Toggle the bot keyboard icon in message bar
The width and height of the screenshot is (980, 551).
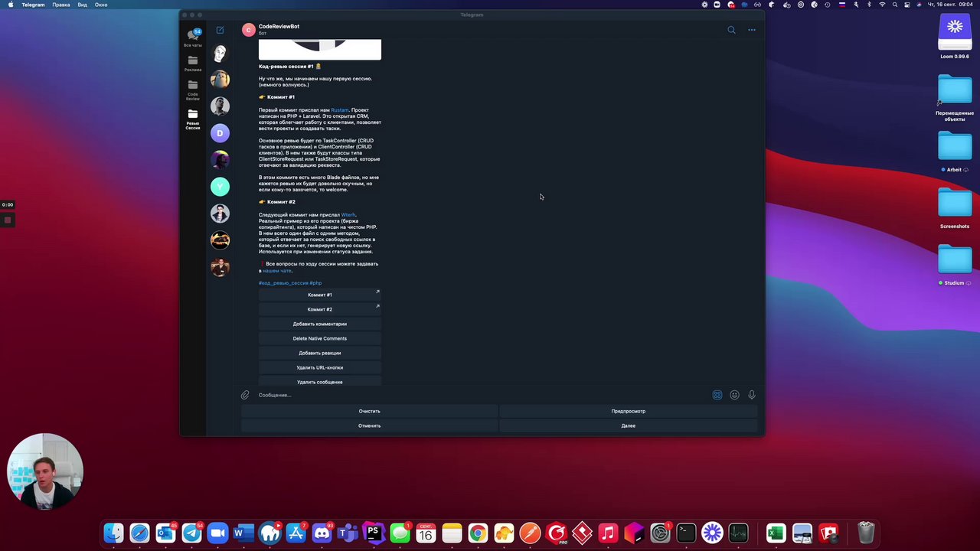(x=717, y=395)
